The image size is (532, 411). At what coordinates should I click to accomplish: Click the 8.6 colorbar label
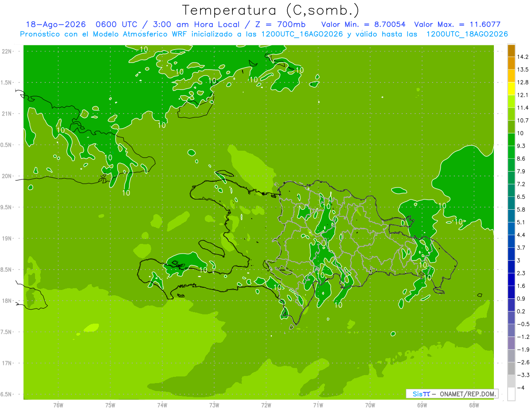pyautogui.click(x=521, y=159)
